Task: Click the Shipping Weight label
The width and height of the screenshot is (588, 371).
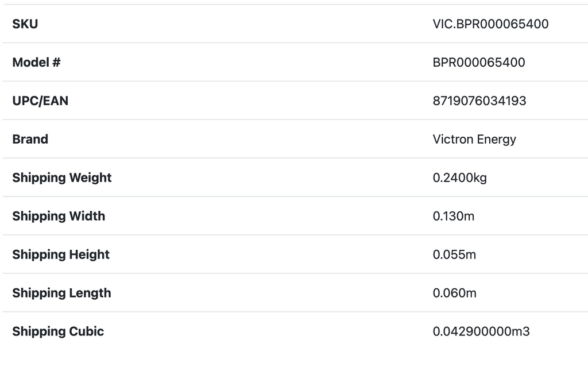Action: pos(62,178)
